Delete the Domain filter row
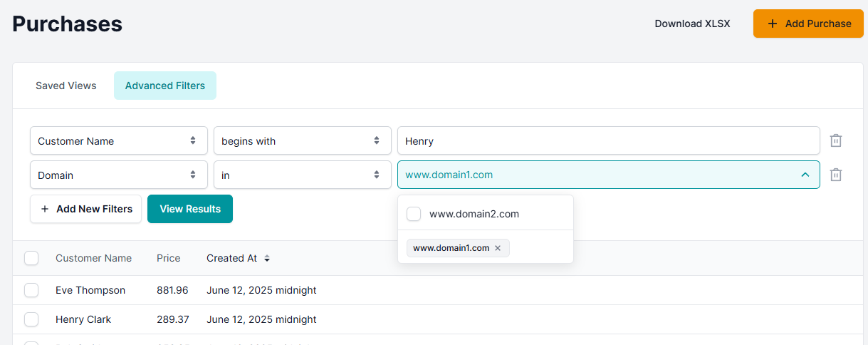Viewport: 868px width, 345px height. click(x=836, y=175)
